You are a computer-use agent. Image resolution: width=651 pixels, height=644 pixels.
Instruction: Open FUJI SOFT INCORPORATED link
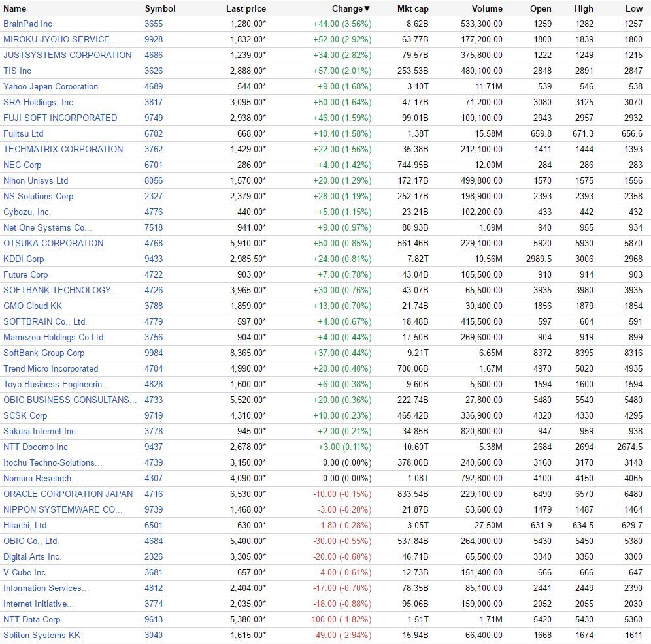pyautogui.click(x=60, y=118)
